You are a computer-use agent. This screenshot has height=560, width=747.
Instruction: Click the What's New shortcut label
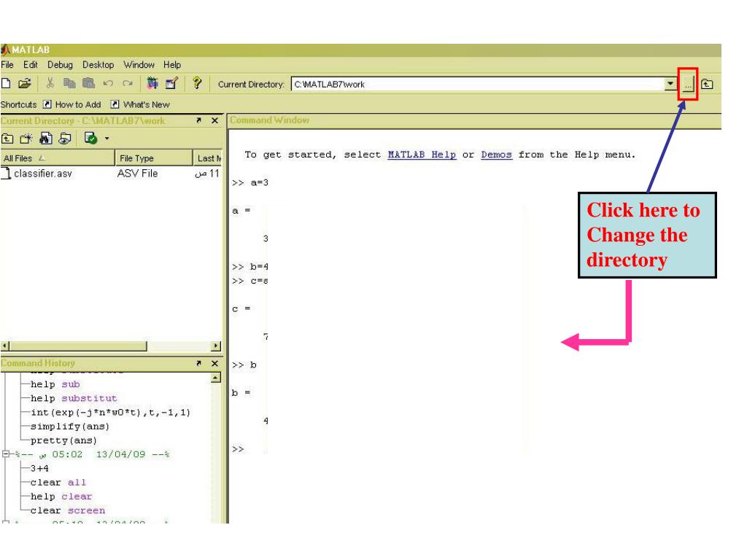[146, 104]
